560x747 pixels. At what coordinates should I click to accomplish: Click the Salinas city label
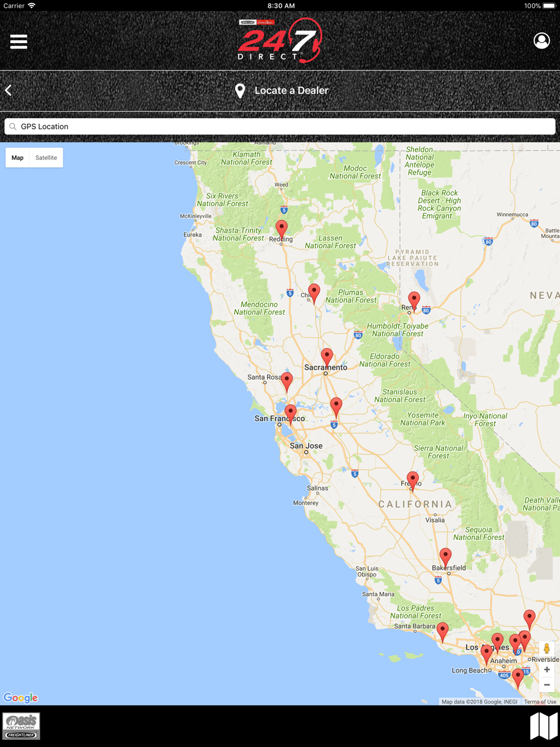tap(318, 488)
